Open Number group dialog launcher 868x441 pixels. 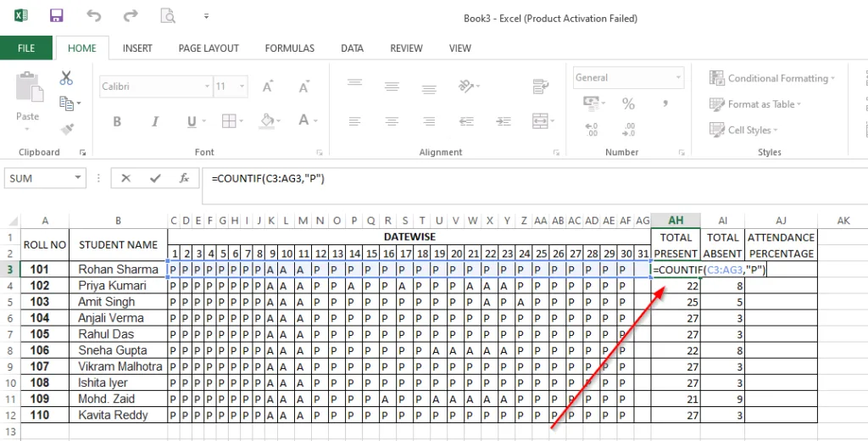coord(682,153)
